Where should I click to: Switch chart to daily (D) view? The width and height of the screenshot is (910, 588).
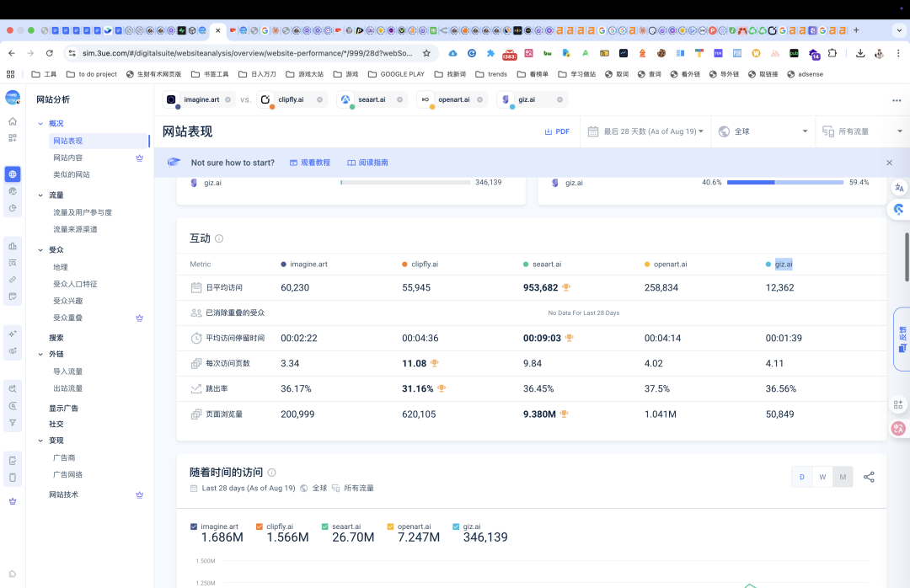[x=802, y=477]
